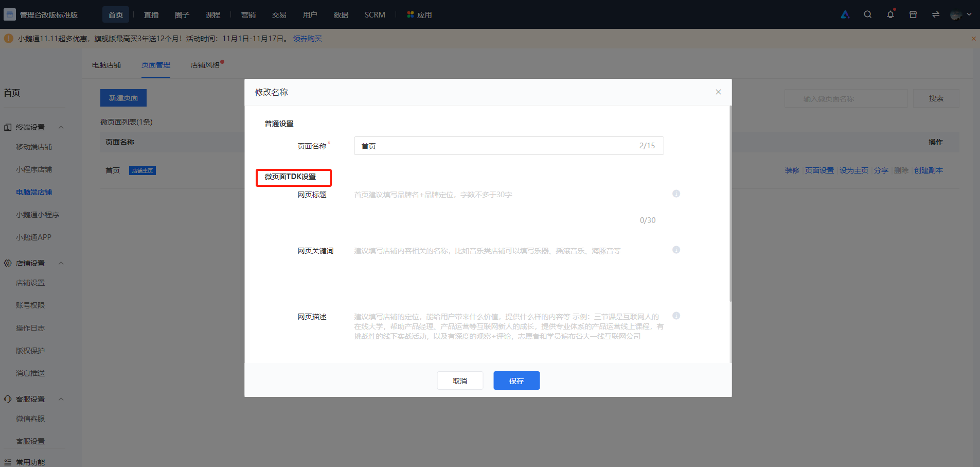Open the user avatar dropdown
Screen dimensions: 980x467
(961, 14)
